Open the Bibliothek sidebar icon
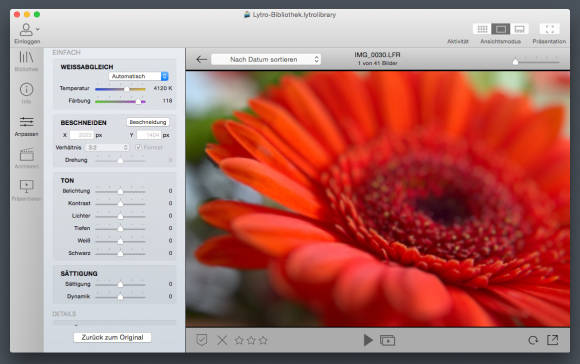The width and height of the screenshot is (580, 364). pos(26,57)
